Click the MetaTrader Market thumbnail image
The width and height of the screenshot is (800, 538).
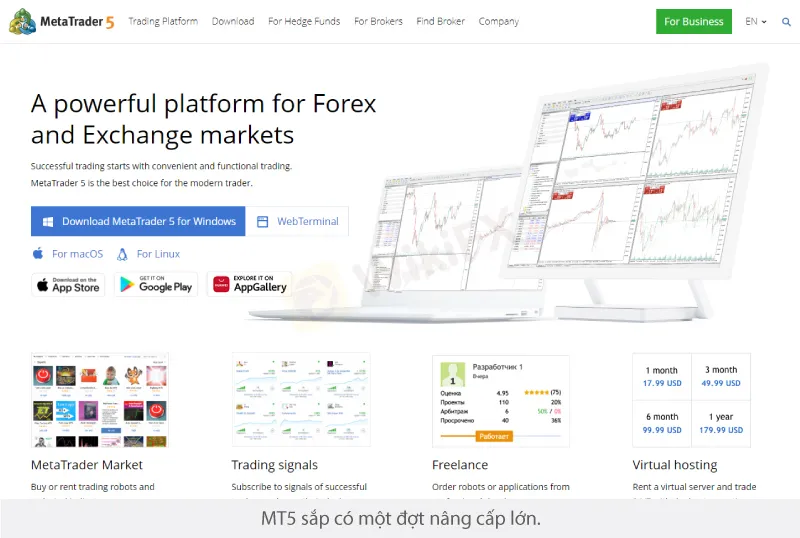pos(99,400)
